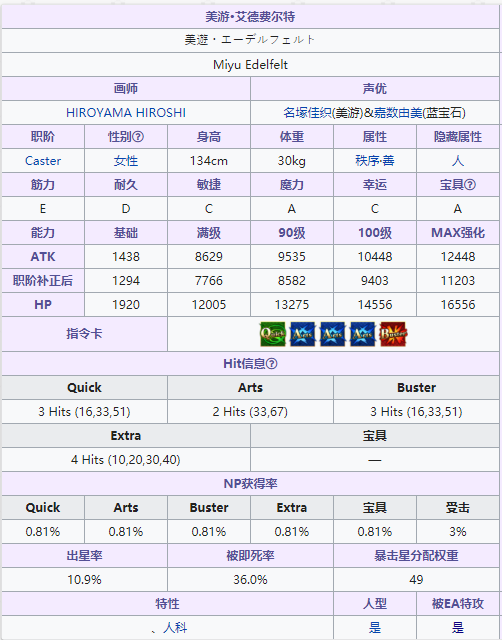Click the 4 Hits (10,20,30,40) Extra cell

click(x=126, y=460)
